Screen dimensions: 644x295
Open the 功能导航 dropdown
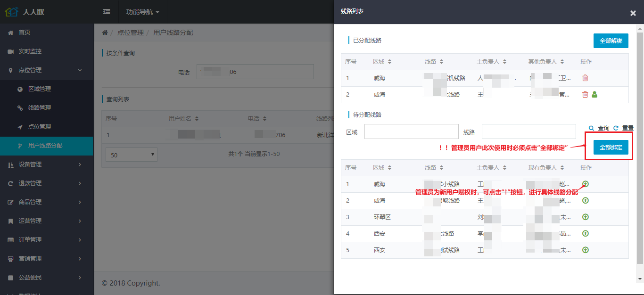click(143, 12)
